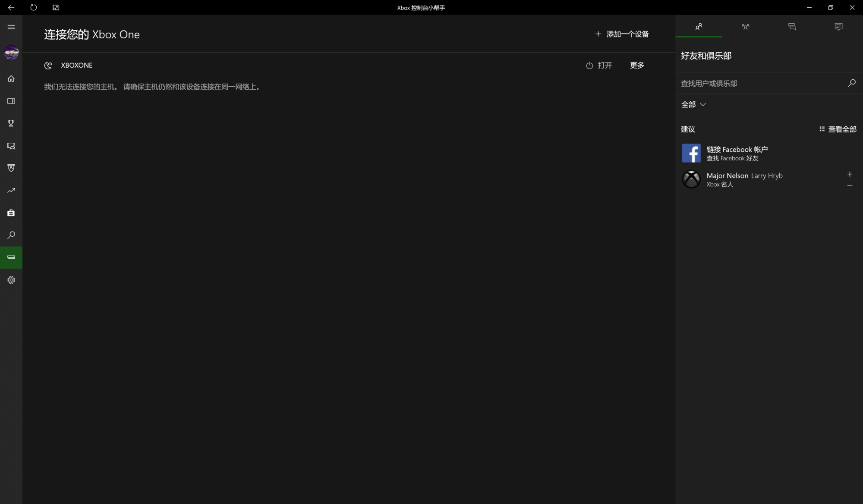Open Trending icon in sidebar
This screenshot has height=504, width=863.
(x=11, y=190)
